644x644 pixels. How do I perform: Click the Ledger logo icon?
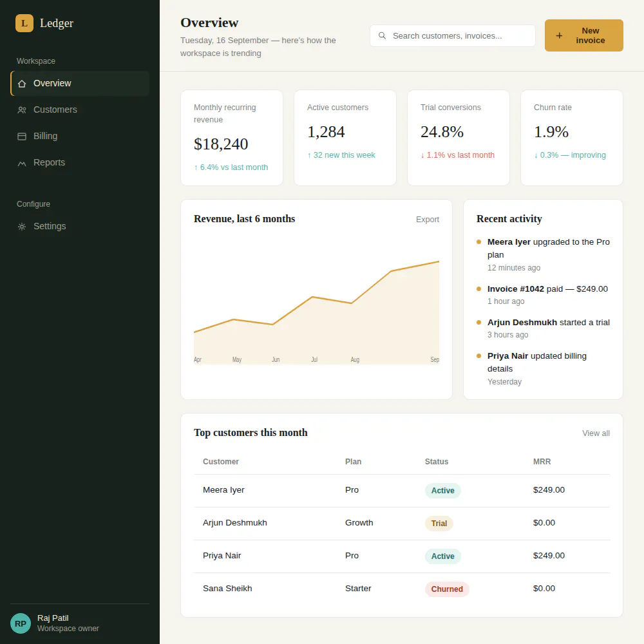(x=24, y=23)
